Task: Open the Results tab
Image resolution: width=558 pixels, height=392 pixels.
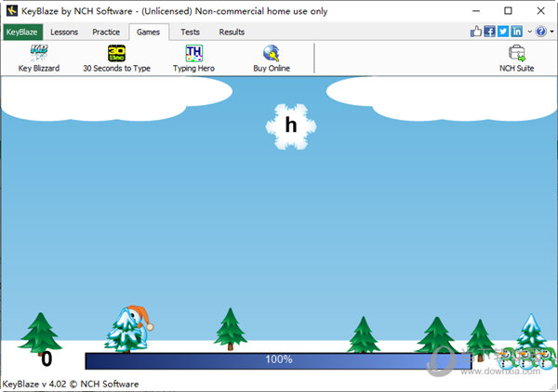Action: (232, 32)
